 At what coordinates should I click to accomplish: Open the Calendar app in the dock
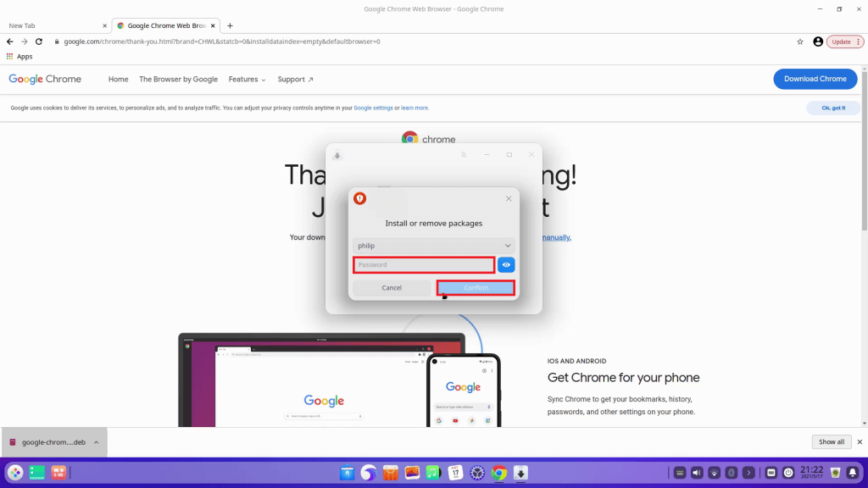pyautogui.click(x=455, y=473)
